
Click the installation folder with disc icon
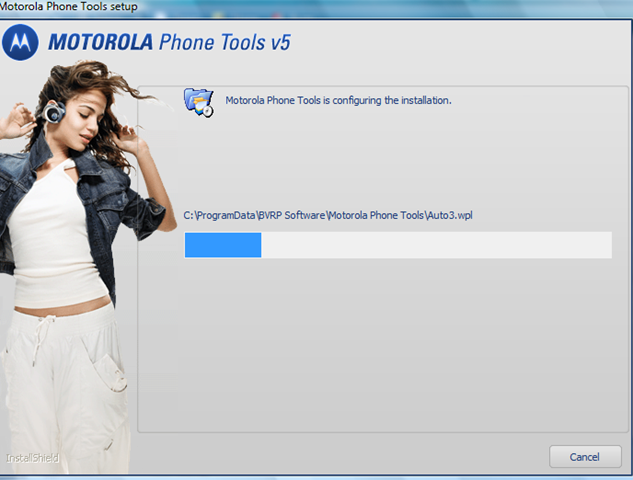pos(199,103)
